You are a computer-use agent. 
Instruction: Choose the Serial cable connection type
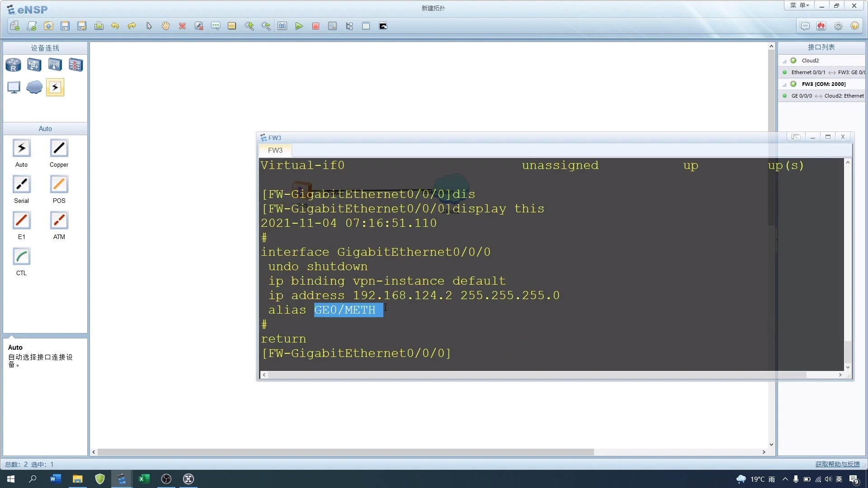[21, 185]
